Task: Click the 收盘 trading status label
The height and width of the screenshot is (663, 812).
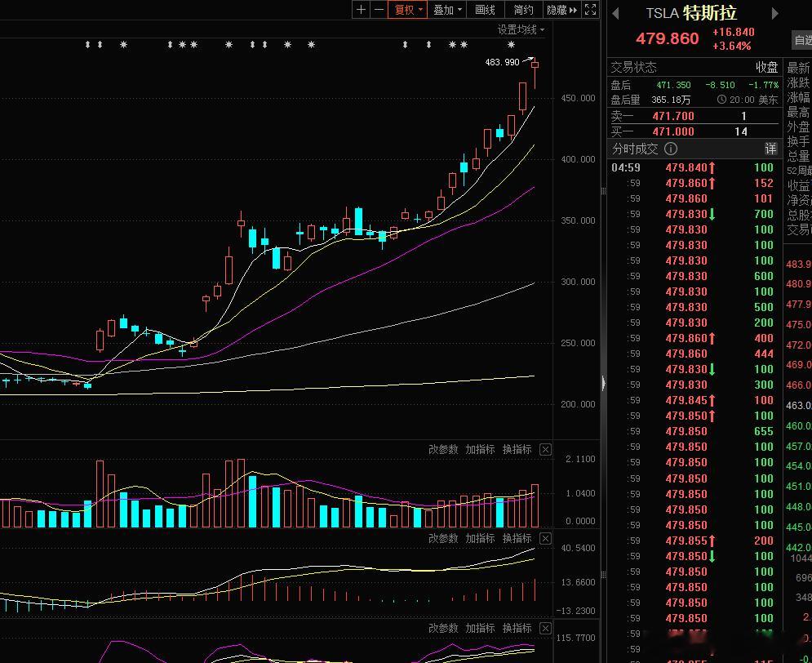Action: pos(766,67)
